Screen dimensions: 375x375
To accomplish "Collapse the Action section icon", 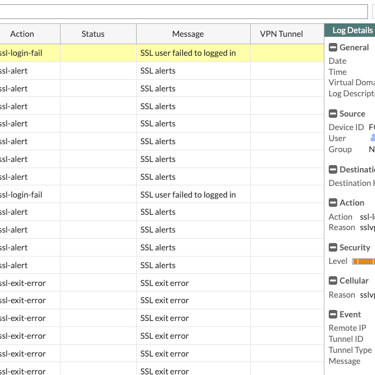I will (x=333, y=203).
